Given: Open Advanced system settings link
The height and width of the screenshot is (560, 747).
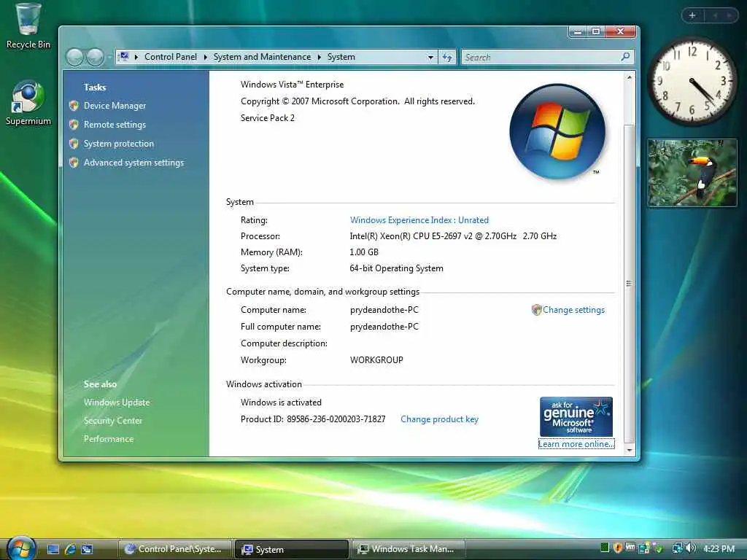Looking at the screenshot, I should pyautogui.click(x=134, y=163).
